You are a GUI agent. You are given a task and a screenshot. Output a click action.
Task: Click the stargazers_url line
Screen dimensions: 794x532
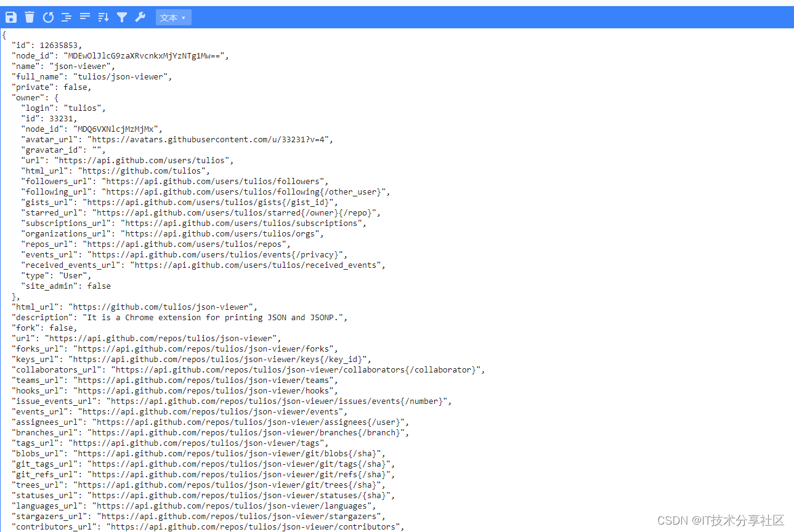click(x=199, y=516)
